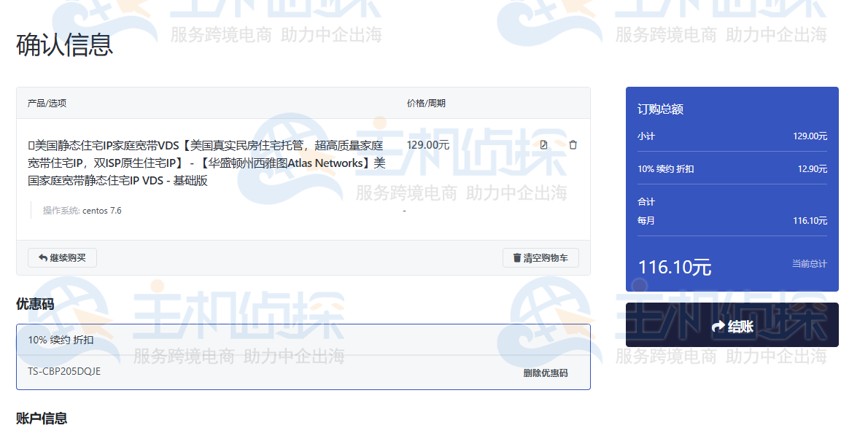Click the trash icon to remove the VDS product
The height and width of the screenshot is (436, 868).
click(x=573, y=144)
